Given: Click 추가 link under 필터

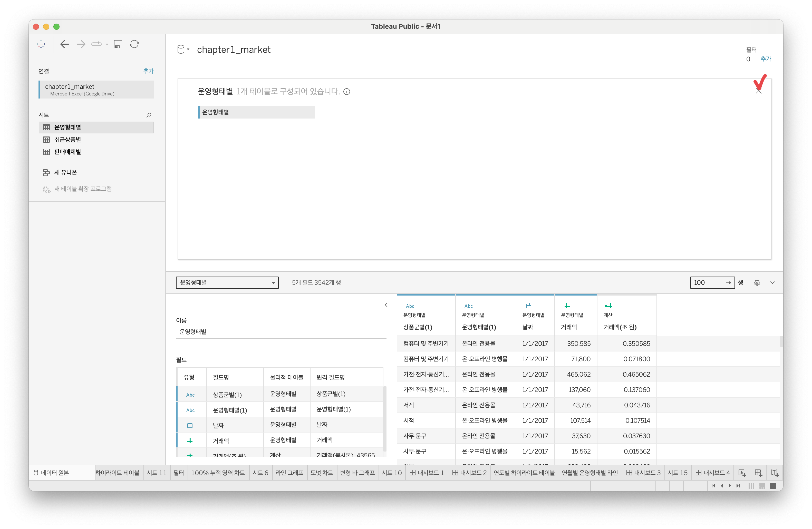Looking at the screenshot, I should (766, 59).
